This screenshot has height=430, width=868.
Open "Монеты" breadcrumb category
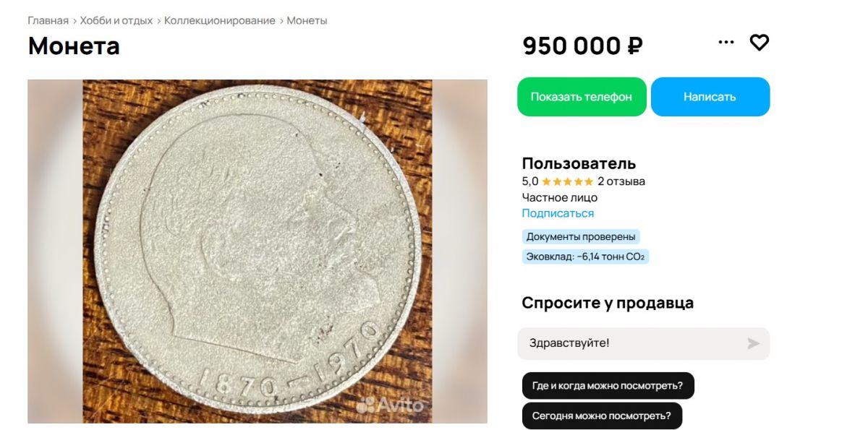click(307, 20)
